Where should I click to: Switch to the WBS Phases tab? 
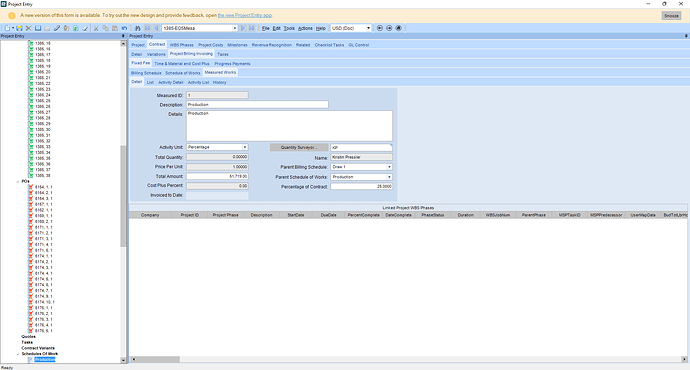click(x=182, y=45)
